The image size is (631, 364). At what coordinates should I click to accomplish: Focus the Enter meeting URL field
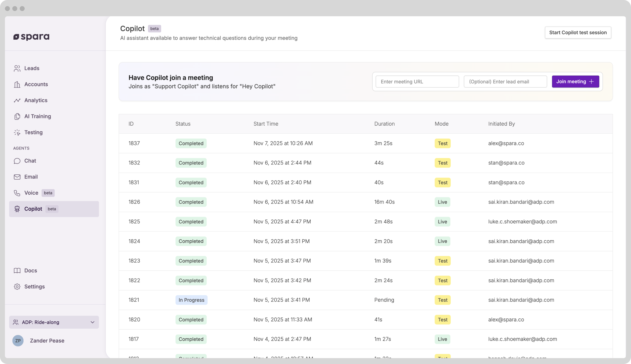coord(417,82)
